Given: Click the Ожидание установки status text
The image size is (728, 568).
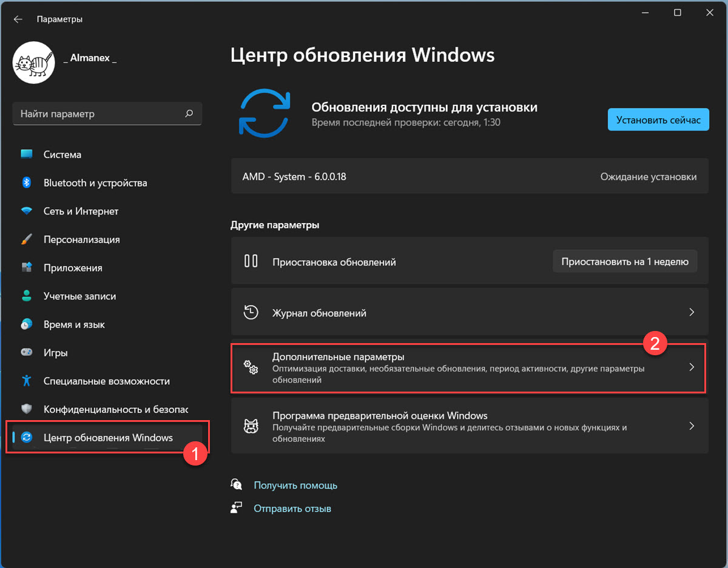Looking at the screenshot, I should (649, 177).
